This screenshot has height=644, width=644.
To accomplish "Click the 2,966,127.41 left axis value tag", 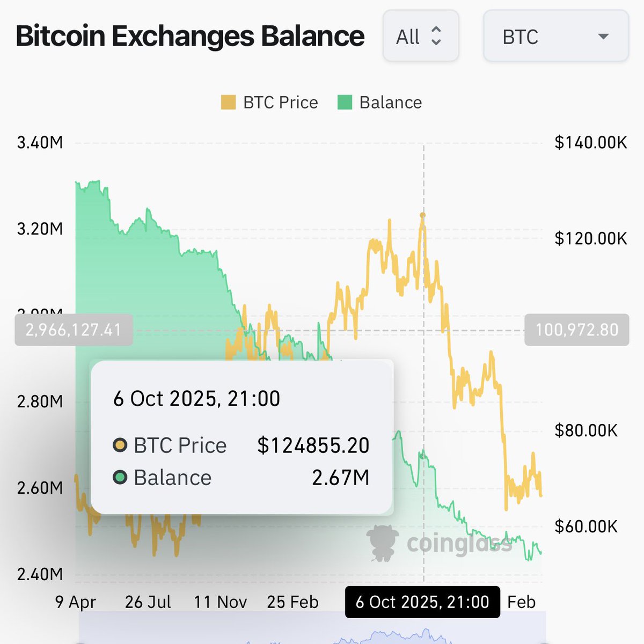I will (x=74, y=330).
